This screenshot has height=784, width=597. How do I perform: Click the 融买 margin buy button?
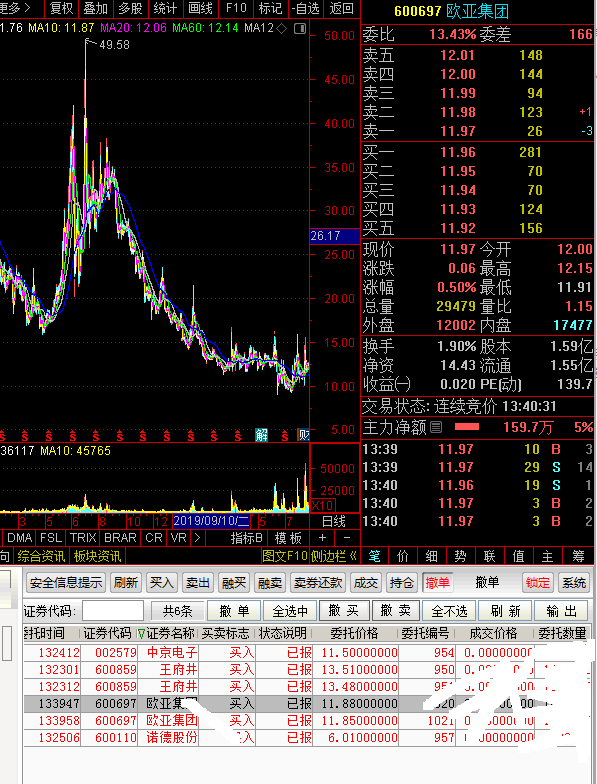234,582
